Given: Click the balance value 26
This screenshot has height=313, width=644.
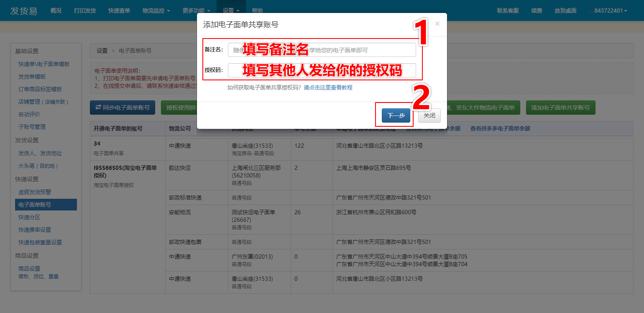Looking at the screenshot, I should coord(297,212).
